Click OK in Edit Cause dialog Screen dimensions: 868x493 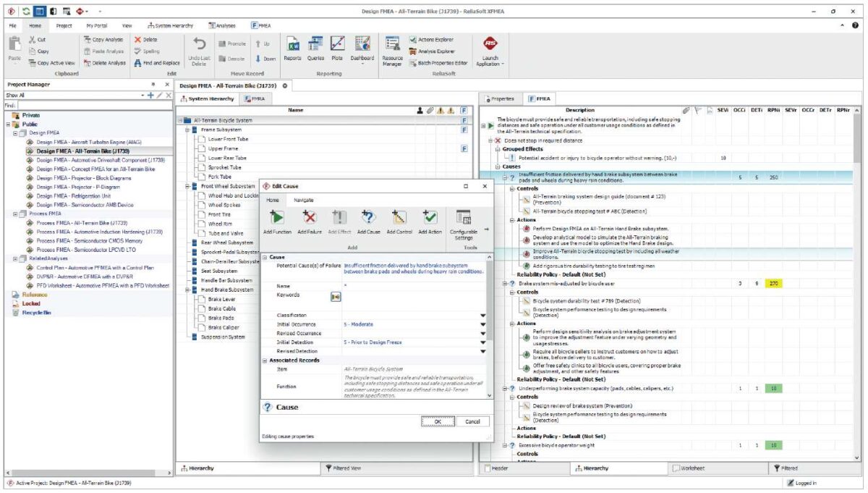pyautogui.click(x=438, y=421)
